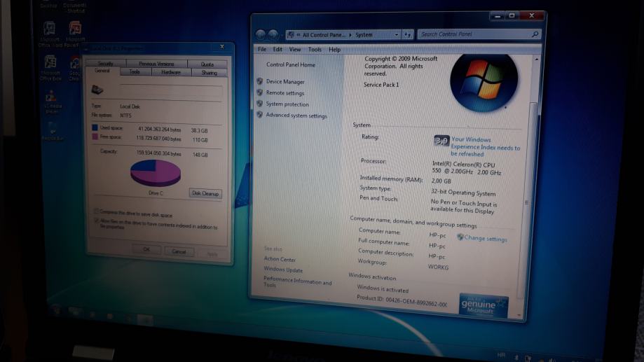This screenshot has height=362, width=644.
Task: Click the blue Used space swatch
Action: coord(95,127)
